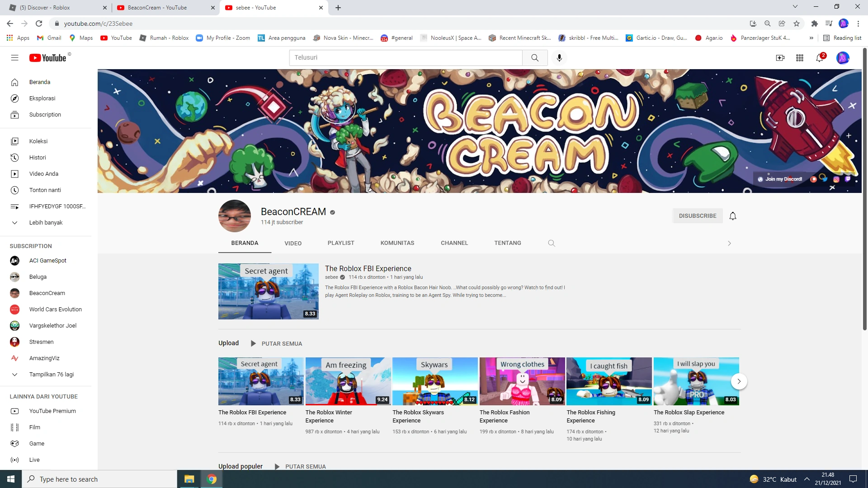Click the channel search magnifier icon
The height and width of the screenshot is (488, 868).
click(551, 243)
